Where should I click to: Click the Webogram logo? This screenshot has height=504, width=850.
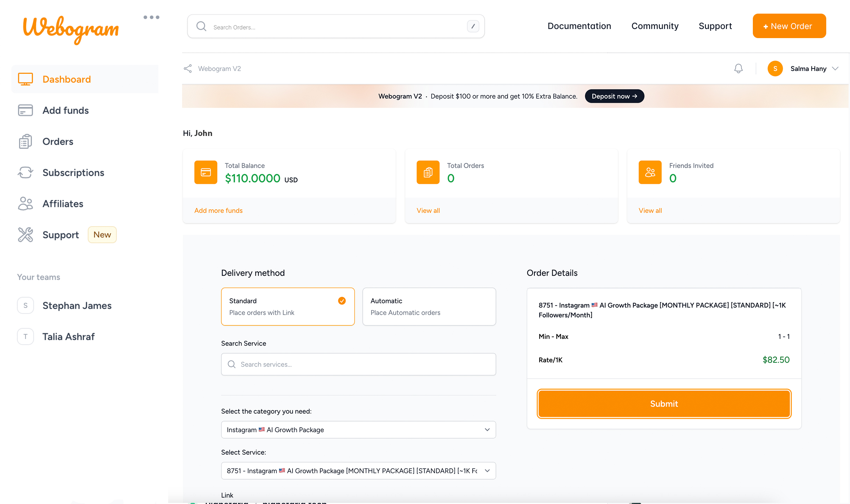coord(71,29)
